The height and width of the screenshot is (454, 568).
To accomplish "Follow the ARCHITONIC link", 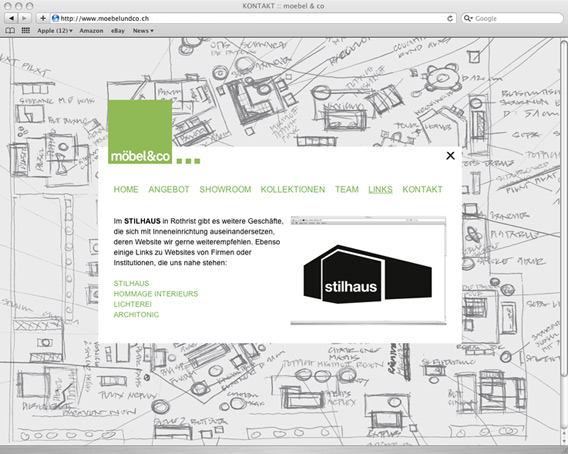I will click(136, 315).
